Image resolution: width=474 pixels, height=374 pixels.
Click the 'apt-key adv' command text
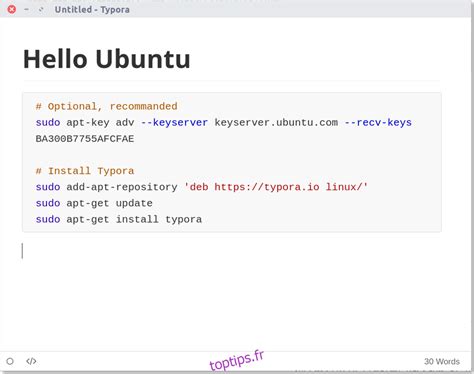pyautogui.click(x=100, y=123)
